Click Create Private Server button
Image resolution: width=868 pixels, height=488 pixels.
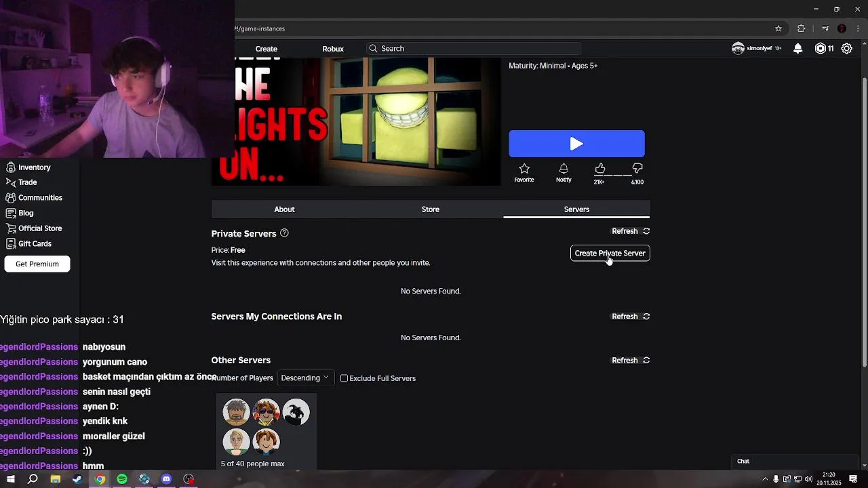(610, 253)
